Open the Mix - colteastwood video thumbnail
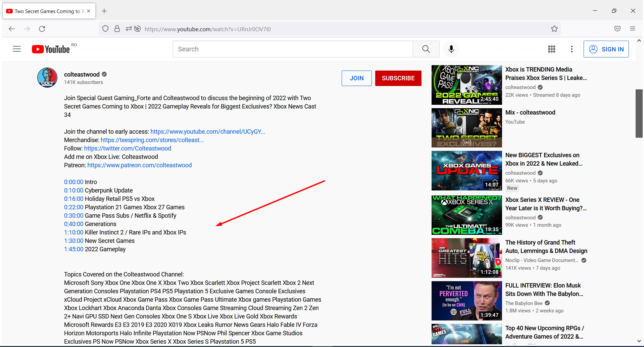Viewport: 644px width, 347px height. click(x=466, y=128)
